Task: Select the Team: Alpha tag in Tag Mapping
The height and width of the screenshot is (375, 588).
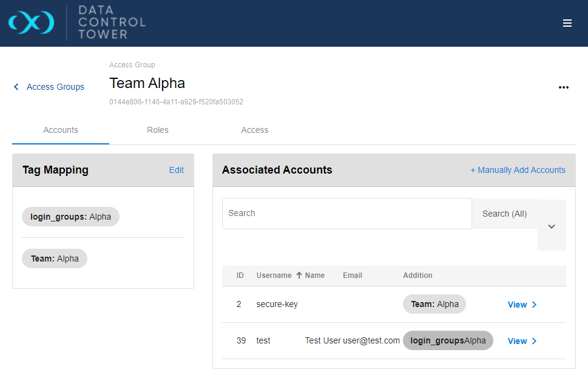Action: pyautogui.click(x=55, y=258)
